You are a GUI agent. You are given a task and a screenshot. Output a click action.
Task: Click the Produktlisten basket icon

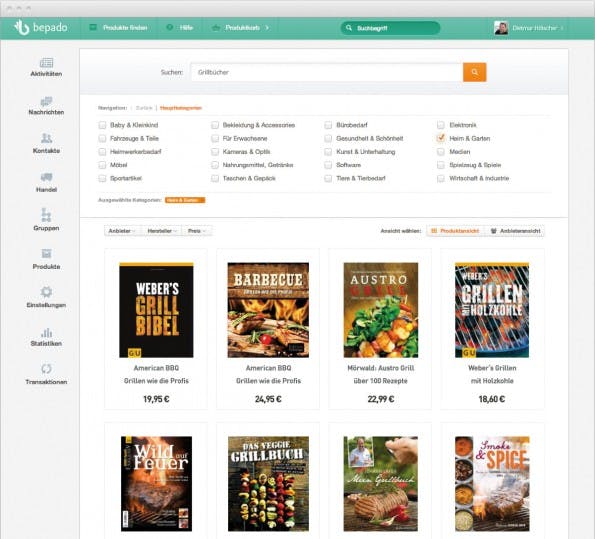coord(216,27)
